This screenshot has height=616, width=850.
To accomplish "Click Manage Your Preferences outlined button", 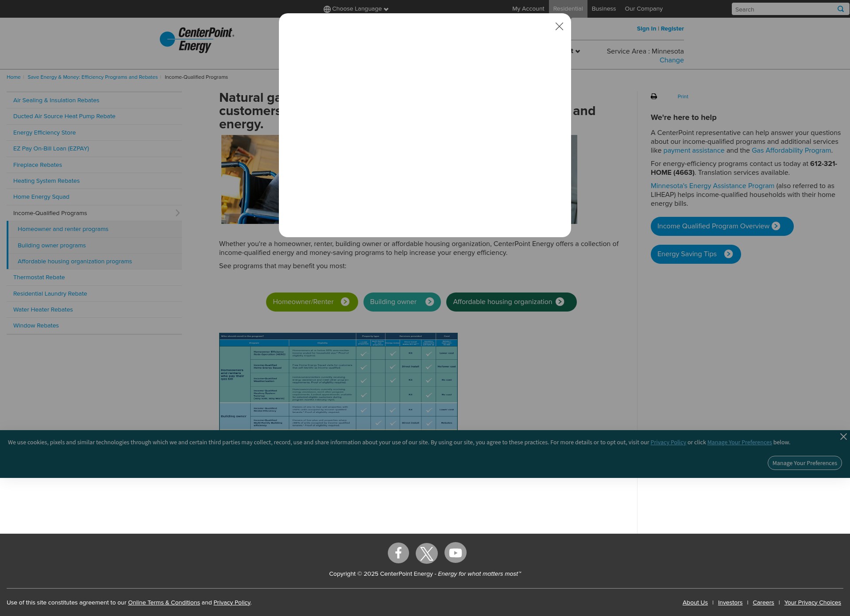I will [804, 463].
